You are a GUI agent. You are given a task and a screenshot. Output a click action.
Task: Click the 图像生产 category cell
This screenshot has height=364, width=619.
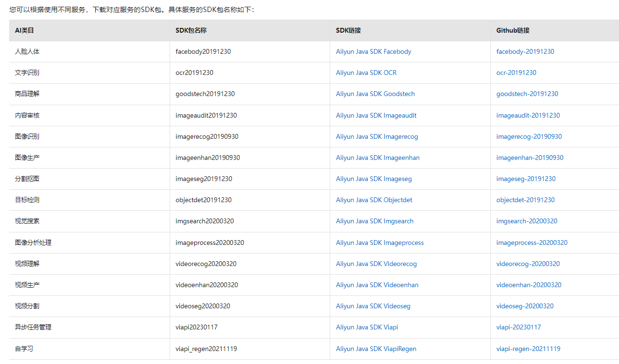89,158
